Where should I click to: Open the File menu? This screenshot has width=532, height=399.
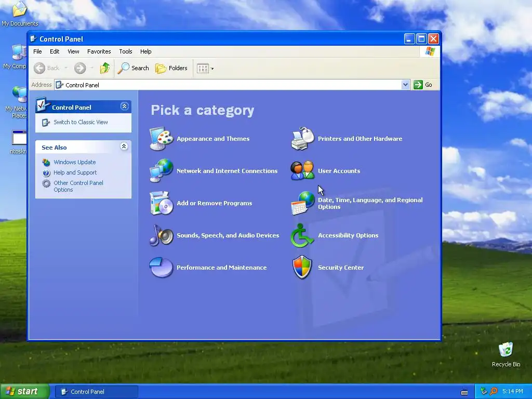click(x=37, y=51)
